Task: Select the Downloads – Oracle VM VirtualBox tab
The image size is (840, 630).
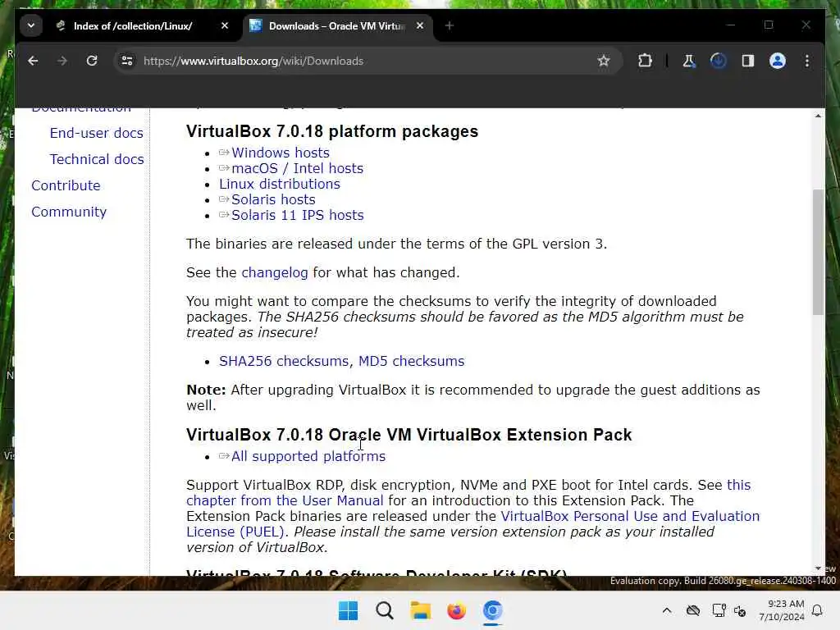Action: [336, 25]
